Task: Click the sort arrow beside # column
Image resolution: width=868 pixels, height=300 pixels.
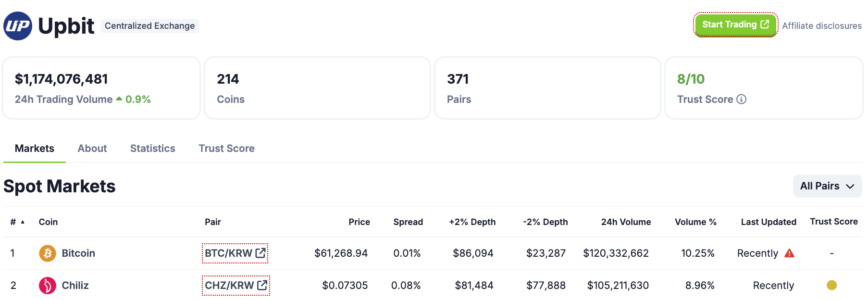Action: pyautogui.click(x=23, y=222)
